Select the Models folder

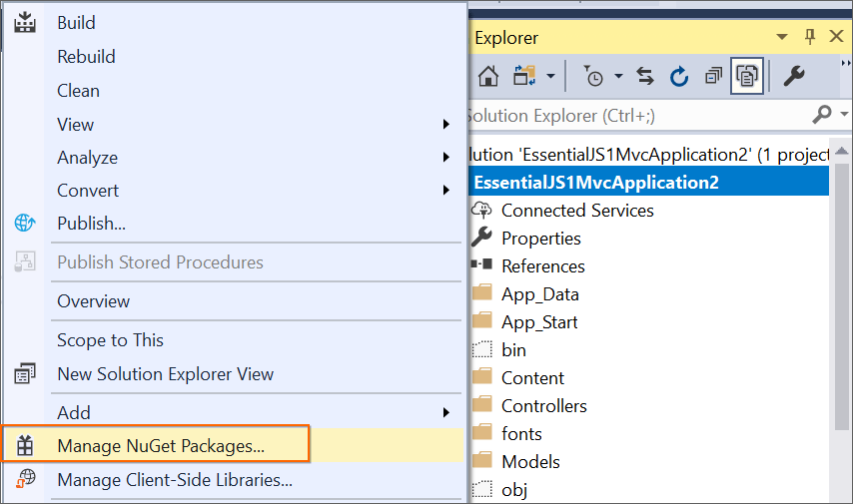[530, 462]
